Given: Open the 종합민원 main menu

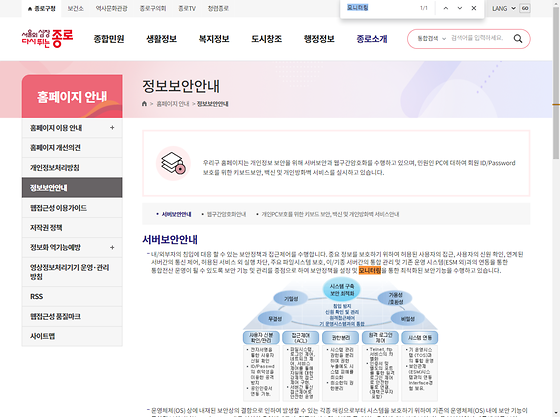Looking at the screenshot, I should 109,39.
